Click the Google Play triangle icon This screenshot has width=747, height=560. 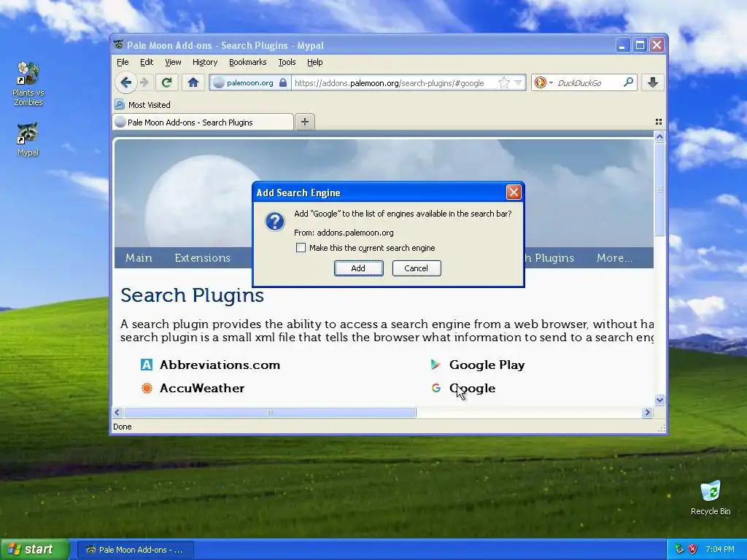(436, 365)
